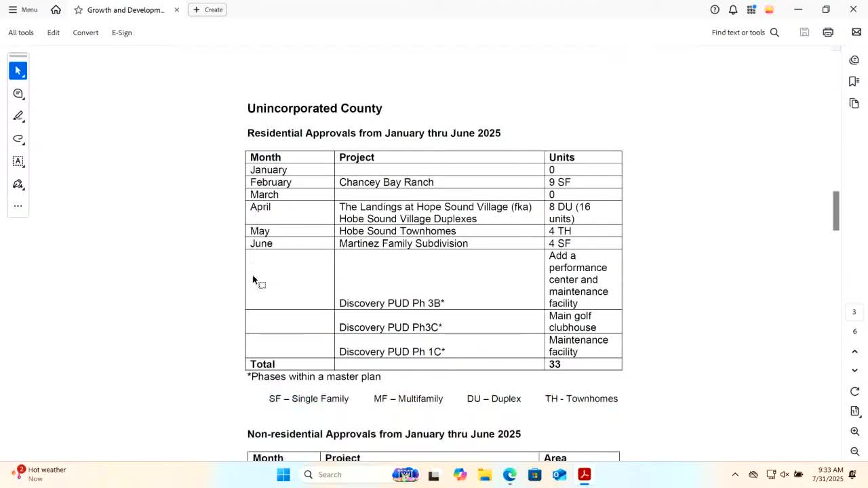Show more quick tools ellipsis
The height and width of the screenshot is (488, 868).
pos(18,206)
